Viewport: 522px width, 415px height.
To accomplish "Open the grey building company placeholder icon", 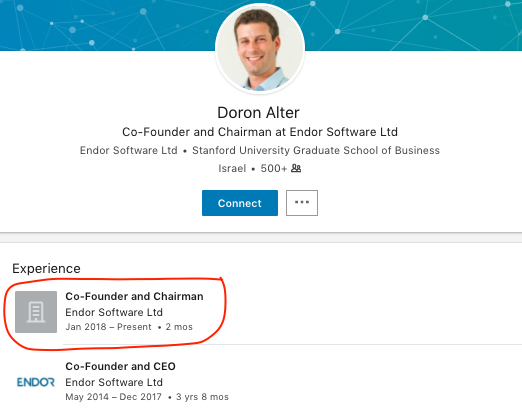I will tap(36, 312).
